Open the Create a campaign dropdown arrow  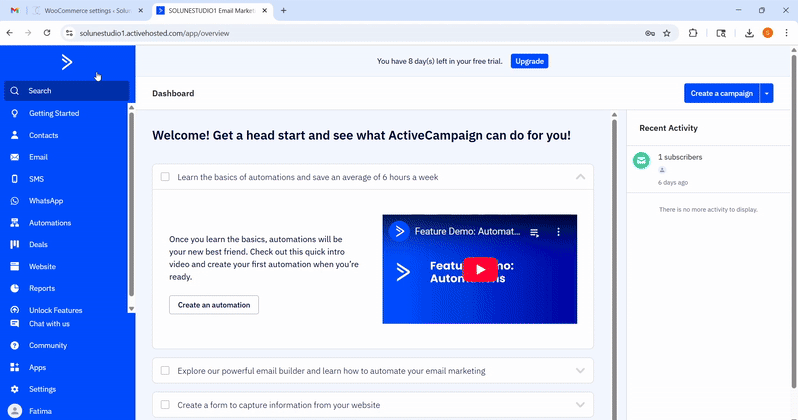click(x=766, y=93)
